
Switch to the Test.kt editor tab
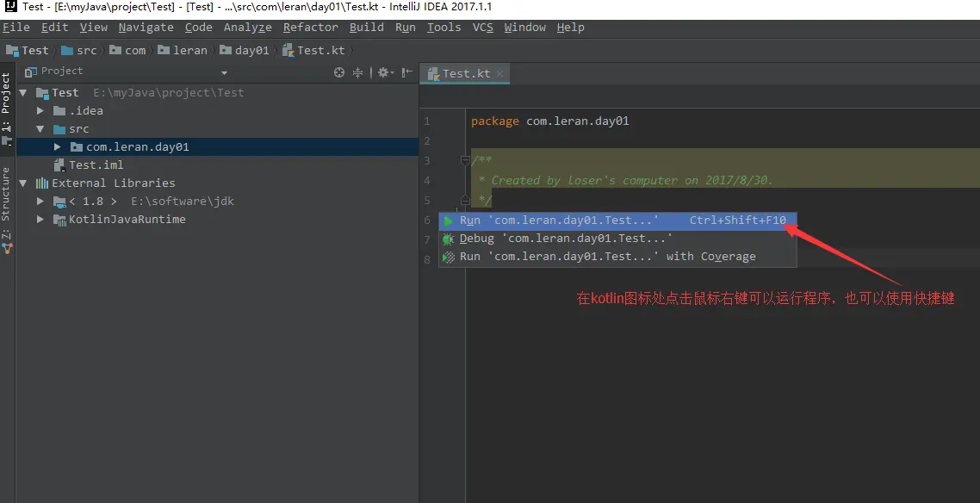[x=466, y=74]
